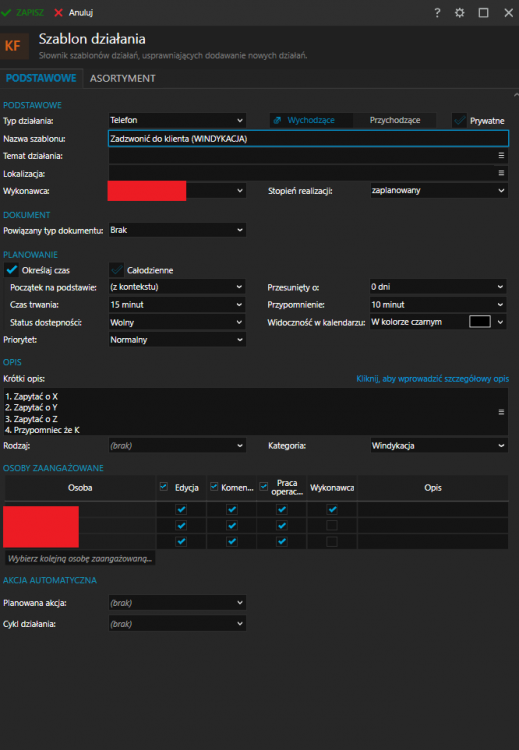
Task: Open list menu icon for Temat działania
Action: pos(501,155)
